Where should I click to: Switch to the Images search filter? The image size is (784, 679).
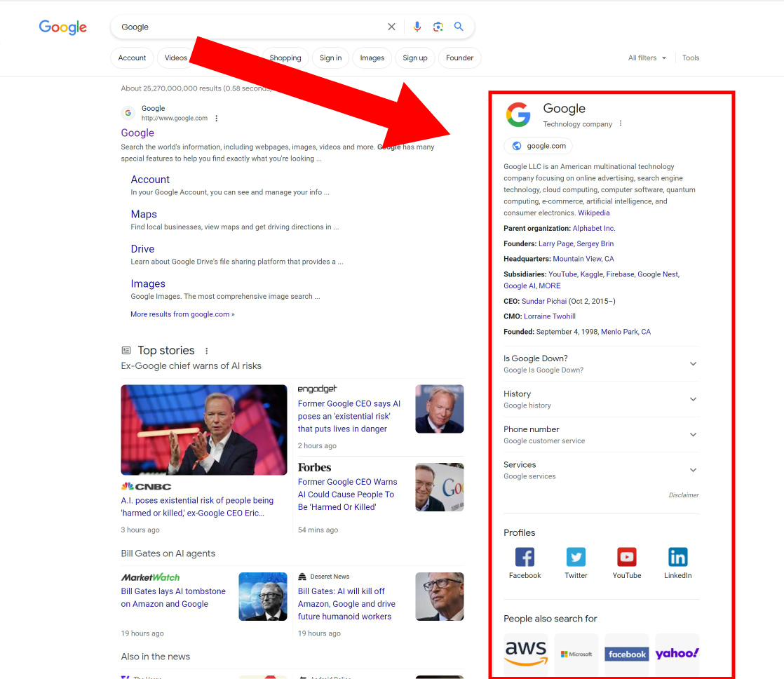pos(372,58)
